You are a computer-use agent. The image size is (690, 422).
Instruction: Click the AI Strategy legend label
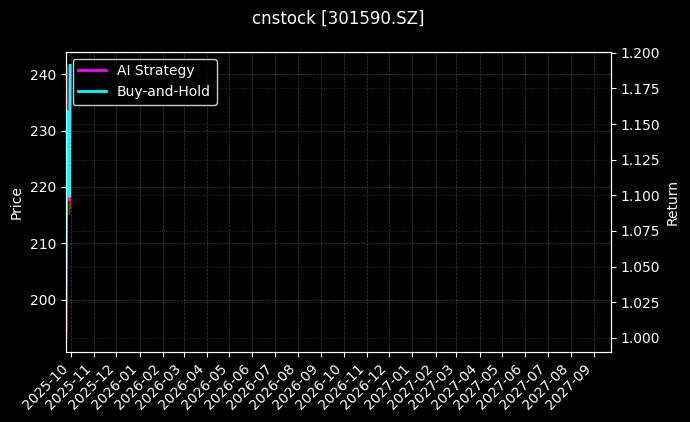[155, 70]
